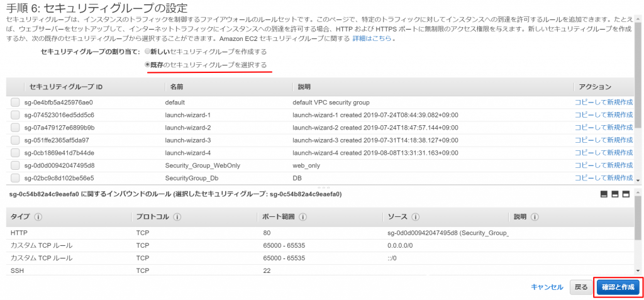Click the sg-0cb1869e41d7b44de group ID
The height and width of the screenshot is (300, 644).
click(x=60, y=153)
